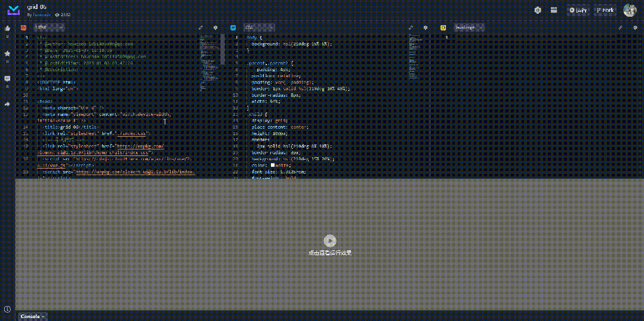644x321 pixels.
Task: Click the "display: grid" line in CSS
Action: [x=269, y=121]
